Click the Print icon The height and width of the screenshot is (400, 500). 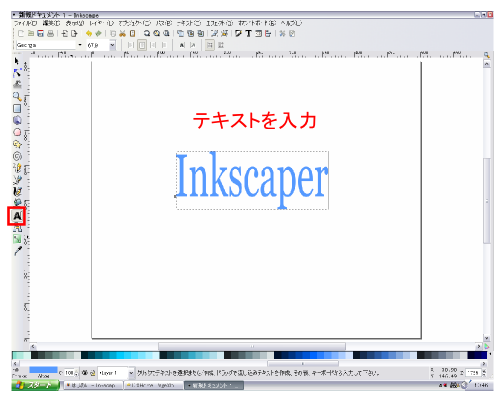(x=50, y=33)
